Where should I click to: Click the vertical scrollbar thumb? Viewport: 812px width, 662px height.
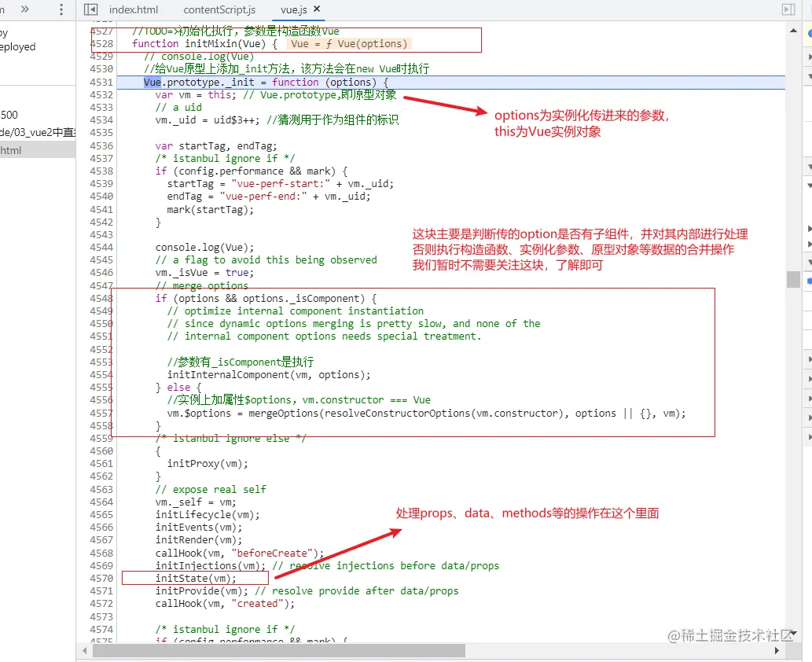pos(793,279)
